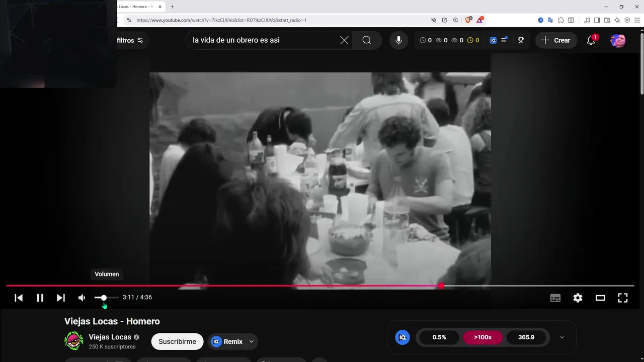Open a new browser tab

coord(172,7)
